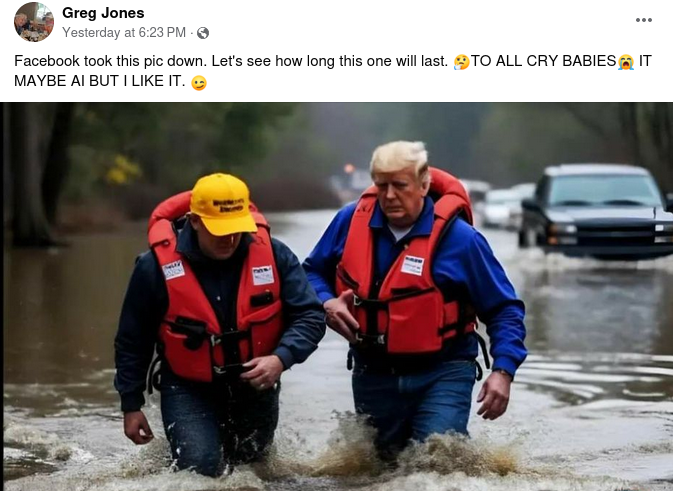The image size is (673, 491).
Task: Open Greg Jones profile picture avatar
Action: pos(34,22)
